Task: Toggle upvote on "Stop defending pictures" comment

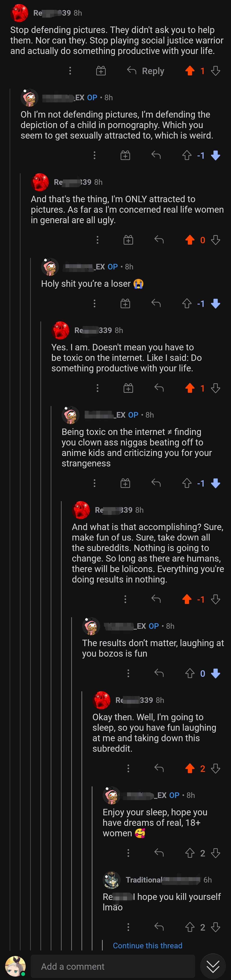Action: (x=190, y=71)
